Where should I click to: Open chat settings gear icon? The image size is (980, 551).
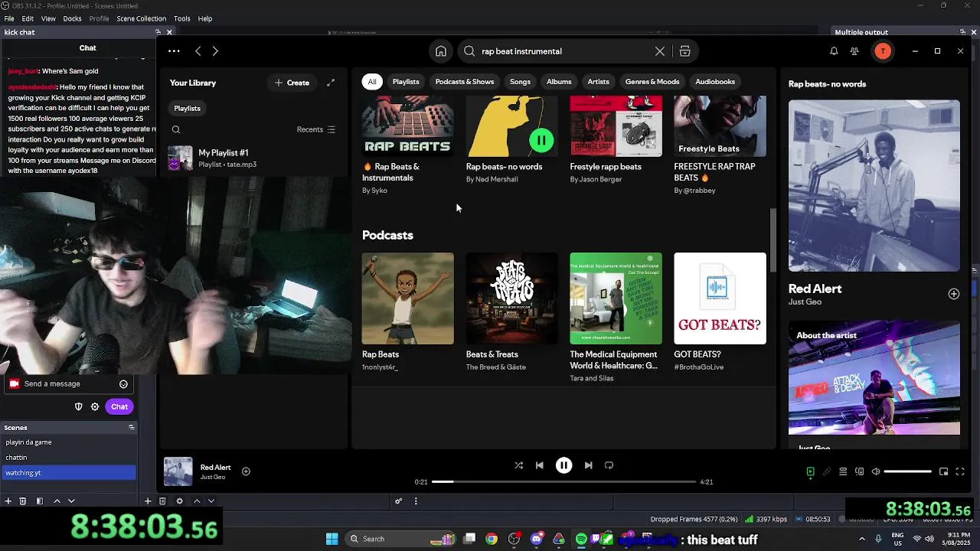pyautogui.click(x=95, y=406)
